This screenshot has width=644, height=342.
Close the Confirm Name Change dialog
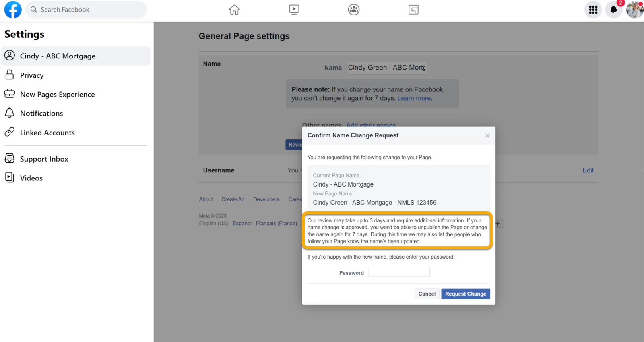coord(487,136)
